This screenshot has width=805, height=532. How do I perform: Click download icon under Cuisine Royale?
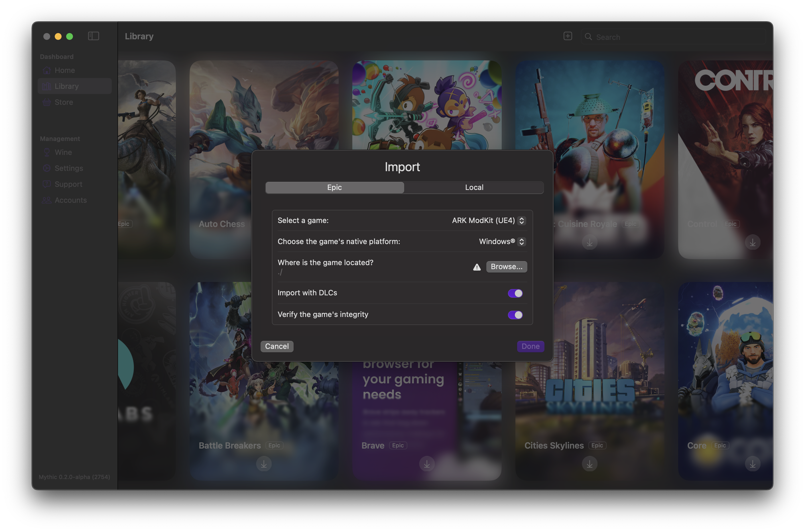pyautogui.click(x=589, y=243)
